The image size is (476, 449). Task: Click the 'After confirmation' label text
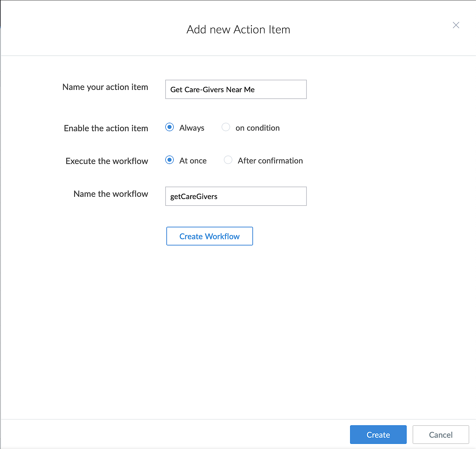pos(270,161)
